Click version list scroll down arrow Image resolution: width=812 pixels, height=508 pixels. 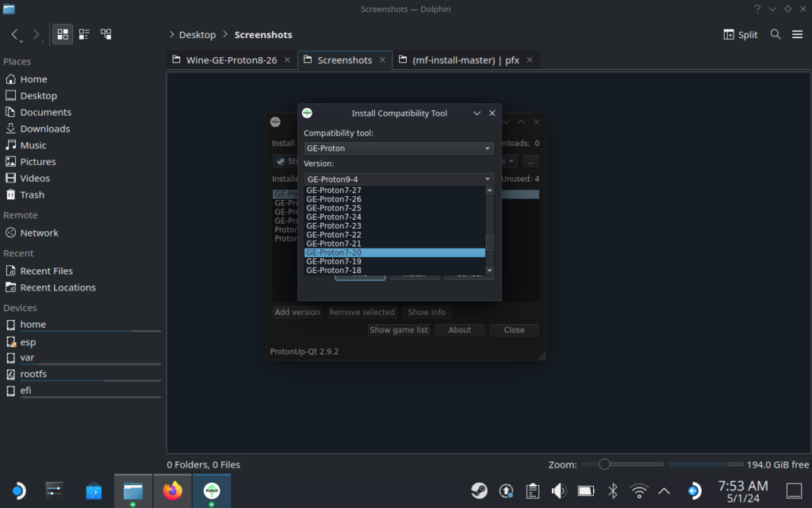click(x=490, y=271)
